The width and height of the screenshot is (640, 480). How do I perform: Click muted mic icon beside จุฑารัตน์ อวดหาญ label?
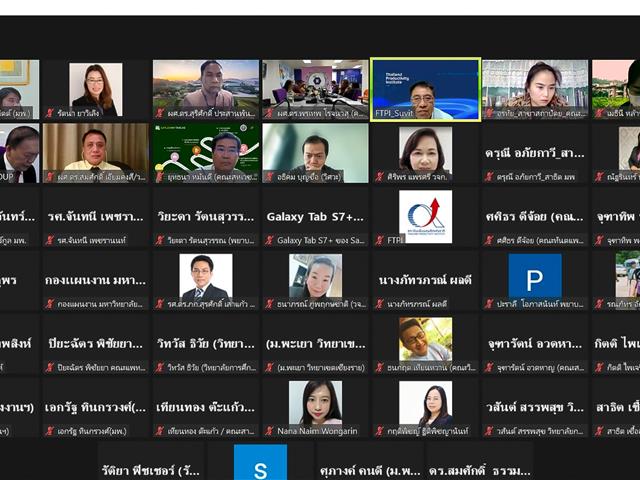(x=489, y=367)
